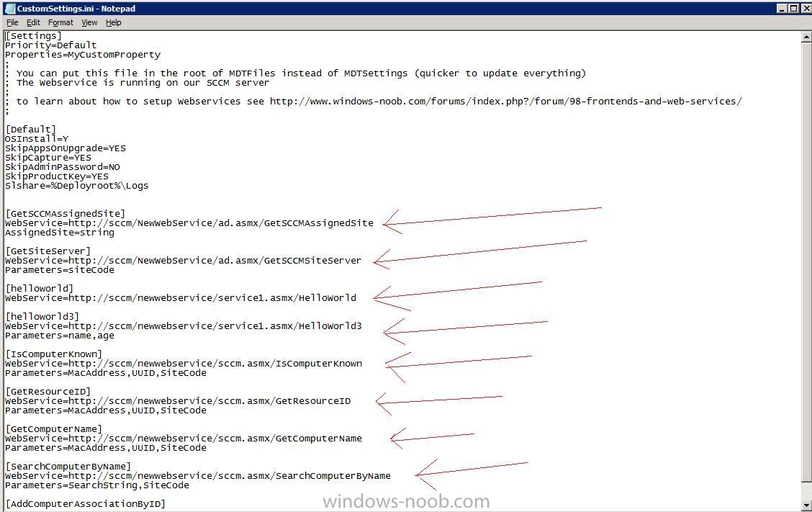Click the scrollbar down arrow
The height and width of the screenshot is (512, 812).
pyautogui.click(x=806, y=504)
